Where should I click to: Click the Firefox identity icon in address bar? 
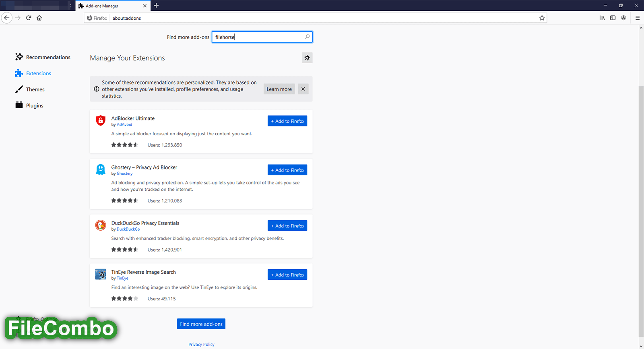pyautogui.click(x=97, y=18)
